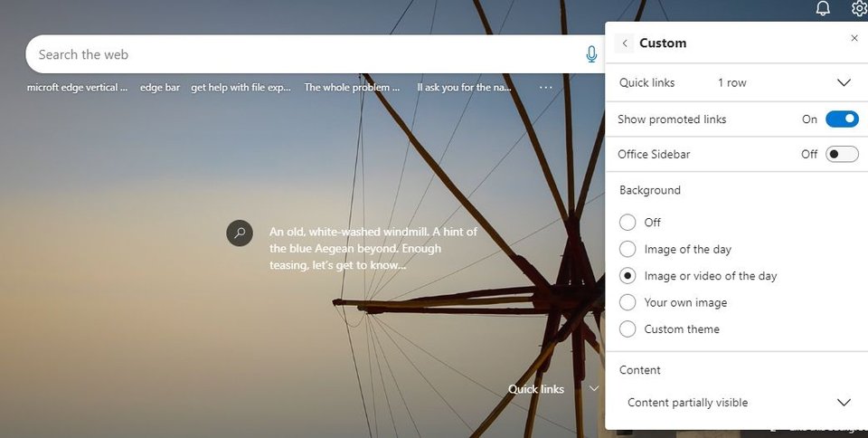The width and height of the screenshot is (868, 438).
Task: Go back using the arrow beside Custom
Action: (x=625, y=43)
